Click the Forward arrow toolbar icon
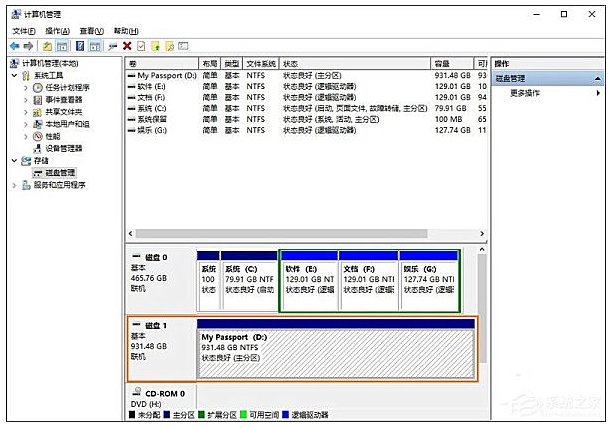Screen dimensions: 612x428 pyautogui.click(x=28, y=46)
